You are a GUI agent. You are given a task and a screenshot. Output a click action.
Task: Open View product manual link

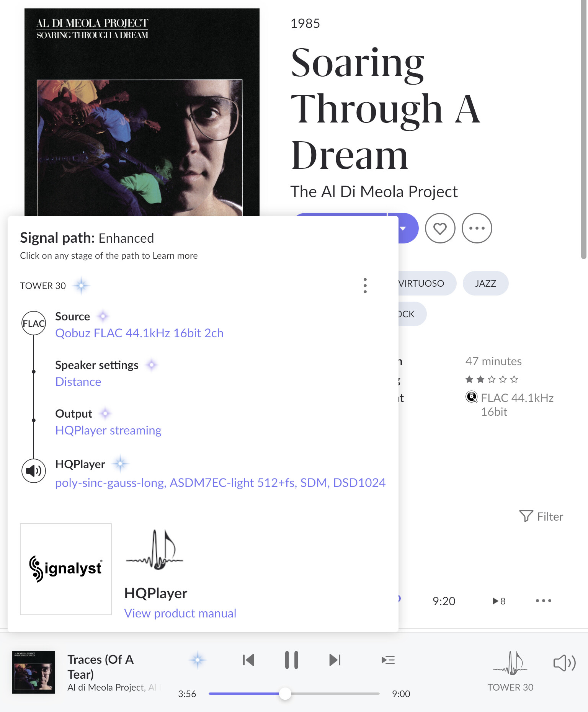click(x=180, y=613)
